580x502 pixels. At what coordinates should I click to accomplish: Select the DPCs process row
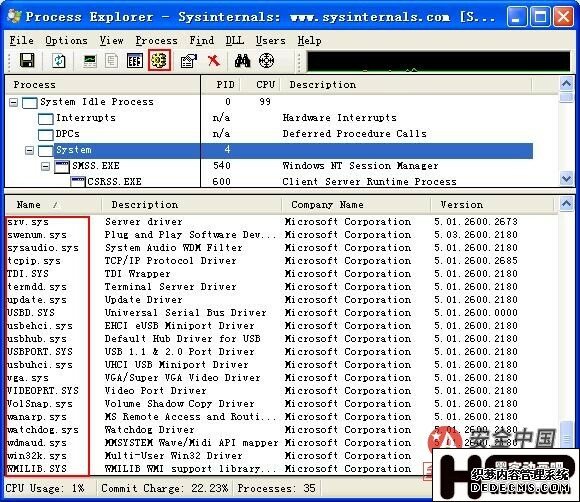point(269,134)
